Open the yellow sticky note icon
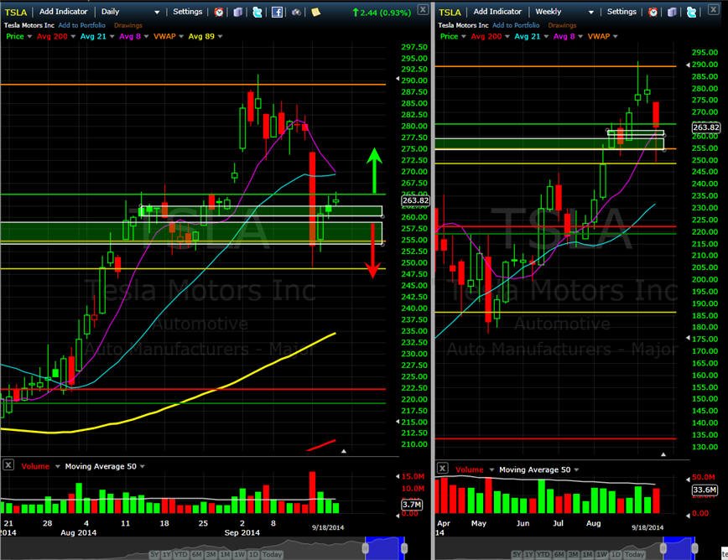 pyautogui.click(x=315, y=12)
